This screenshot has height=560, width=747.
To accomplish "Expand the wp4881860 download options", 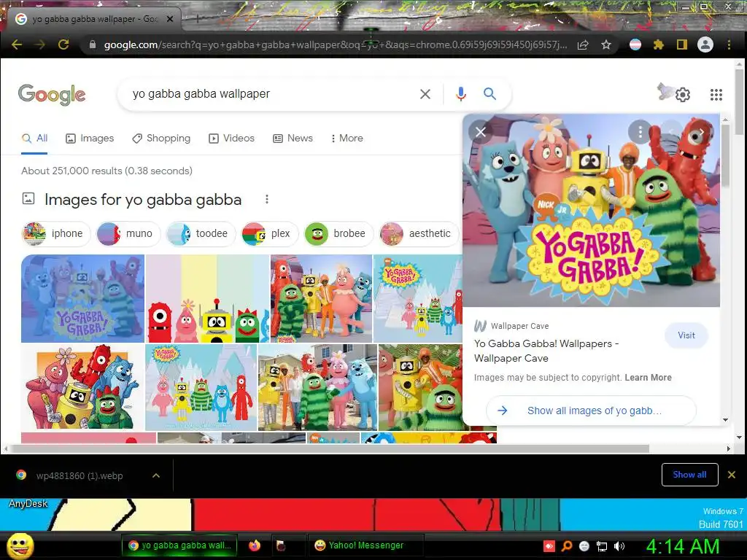I will 156,475.
